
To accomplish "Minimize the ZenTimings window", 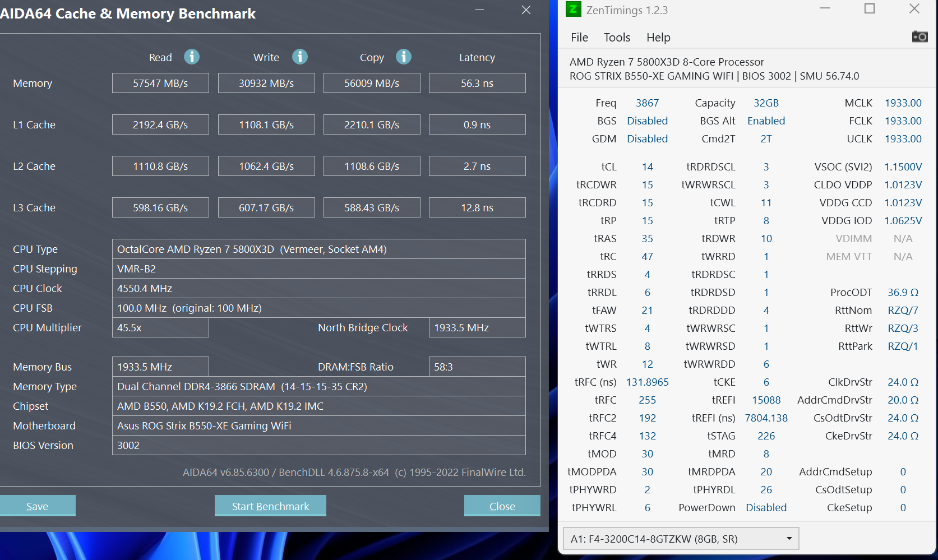I will (825, 8).
